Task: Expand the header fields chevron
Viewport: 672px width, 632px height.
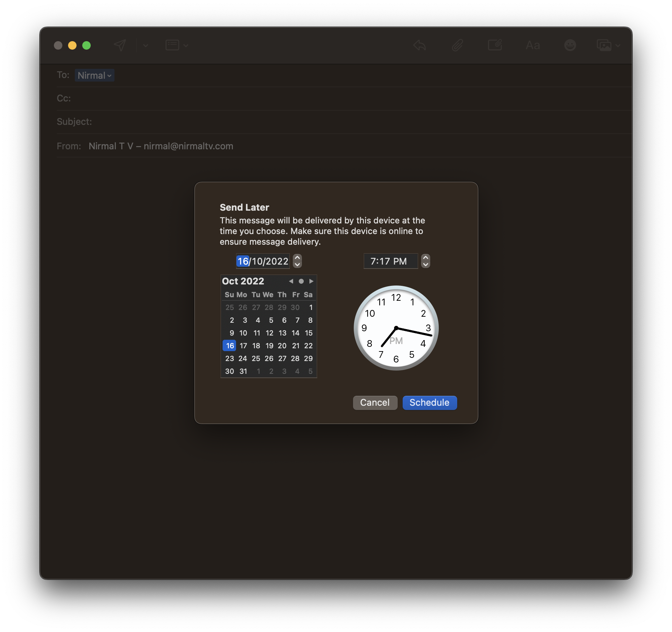Action: 186,45
